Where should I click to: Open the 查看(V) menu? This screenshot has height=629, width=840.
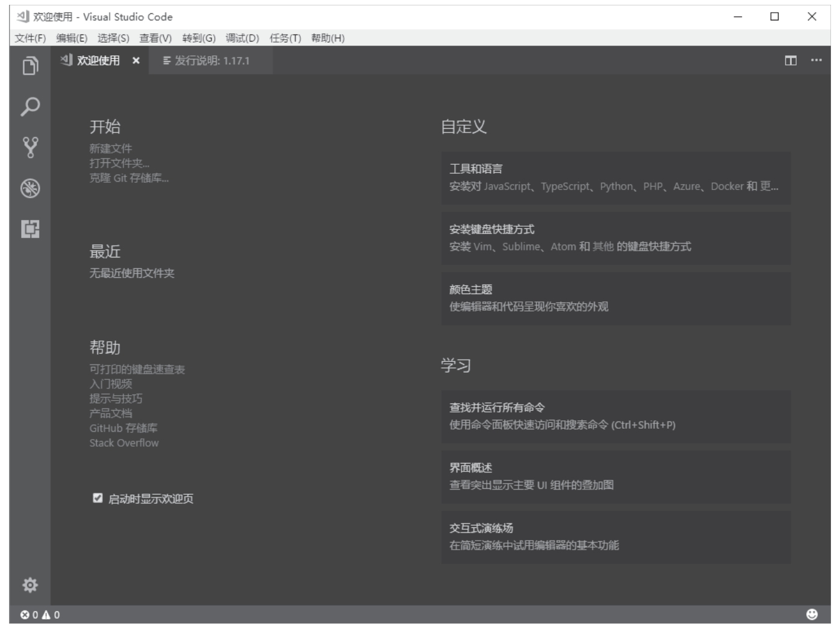click(155, 38)
